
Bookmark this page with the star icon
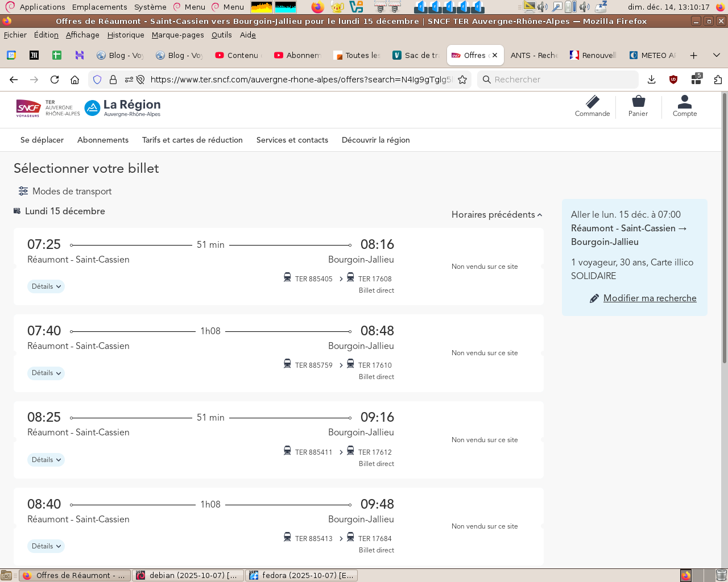click(x=462, y=80)
